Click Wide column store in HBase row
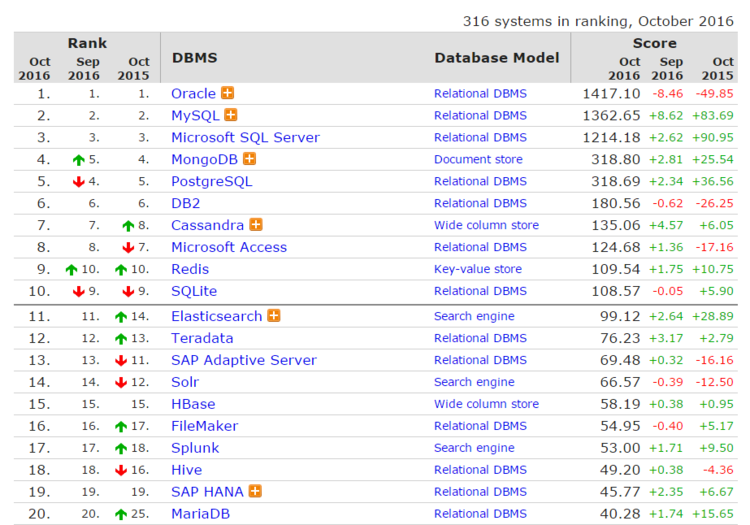The image size is (750, 525). 486,404
